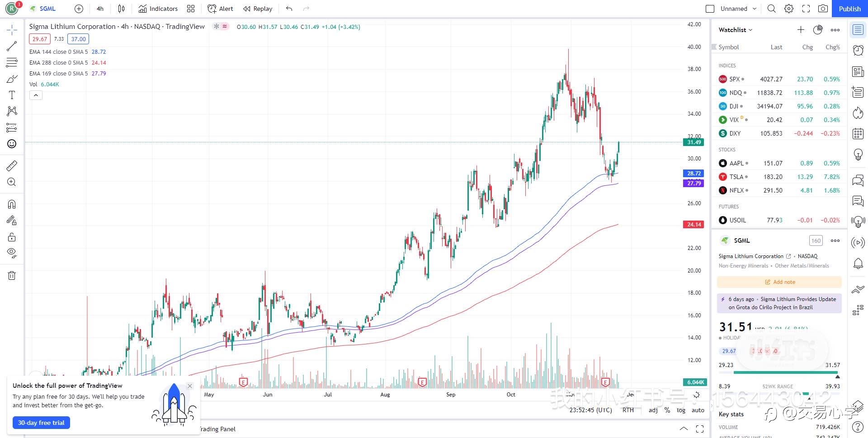Viewport: 868px width, 438px height.
Task: Open Indicators dialog
Action: [x=158, y=9]
